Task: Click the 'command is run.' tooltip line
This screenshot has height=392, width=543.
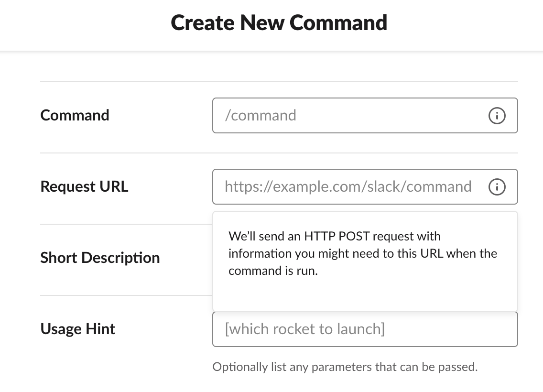Action: [x=273, y=271]
